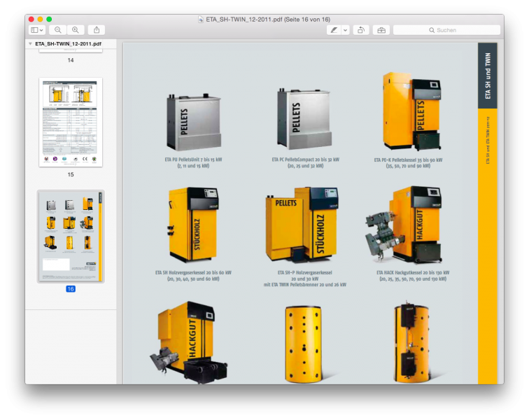Click the green fullscreen window button
The height and width of the screenshot is (420, 529).
coord(49,19)
